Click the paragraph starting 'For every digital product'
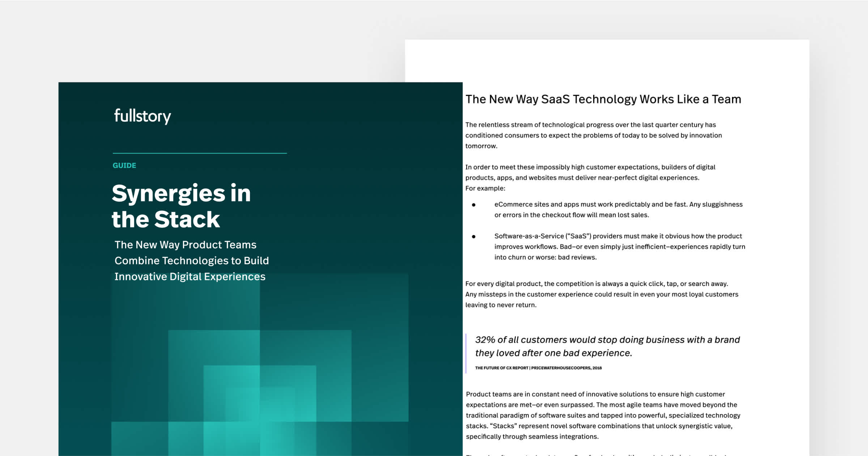 tap(602, 294)
